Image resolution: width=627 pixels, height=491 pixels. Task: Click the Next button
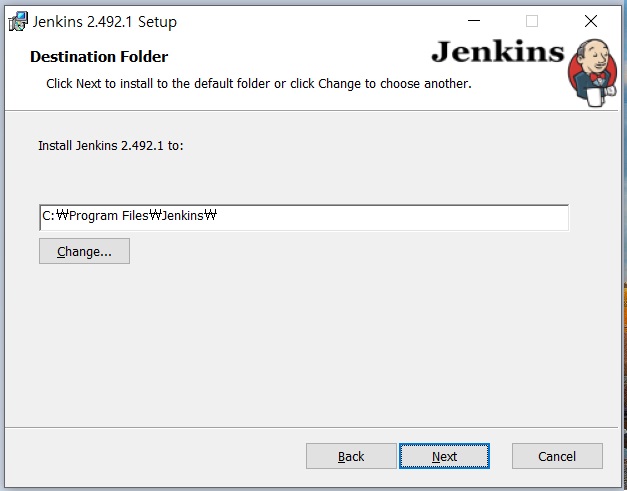coord(444,456)
